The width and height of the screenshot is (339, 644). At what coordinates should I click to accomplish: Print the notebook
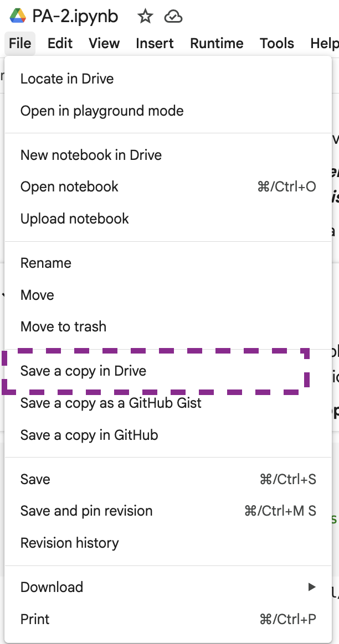click(x=34, y=619)
